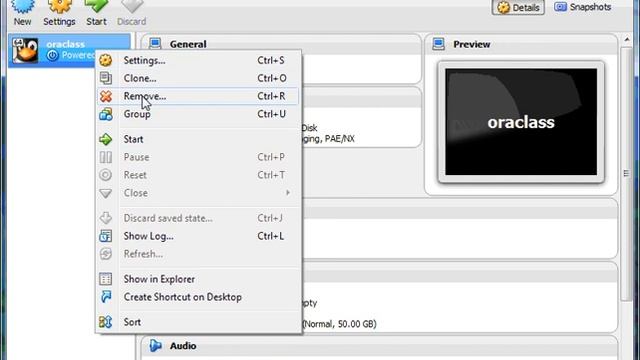The image size is (640, 360).
Task: Click the refresh icon beside Refresh...
Action: tap(106, 254)
